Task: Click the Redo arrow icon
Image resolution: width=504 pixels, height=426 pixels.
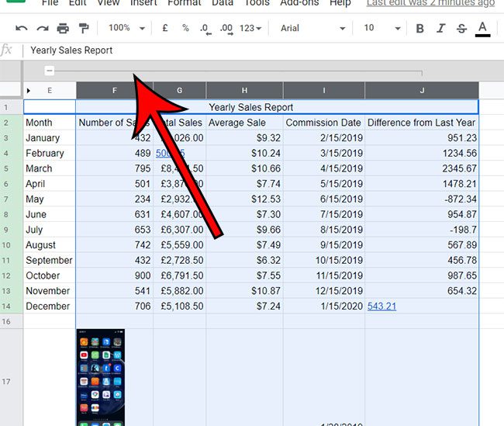Action: click(x=42, y=29)
